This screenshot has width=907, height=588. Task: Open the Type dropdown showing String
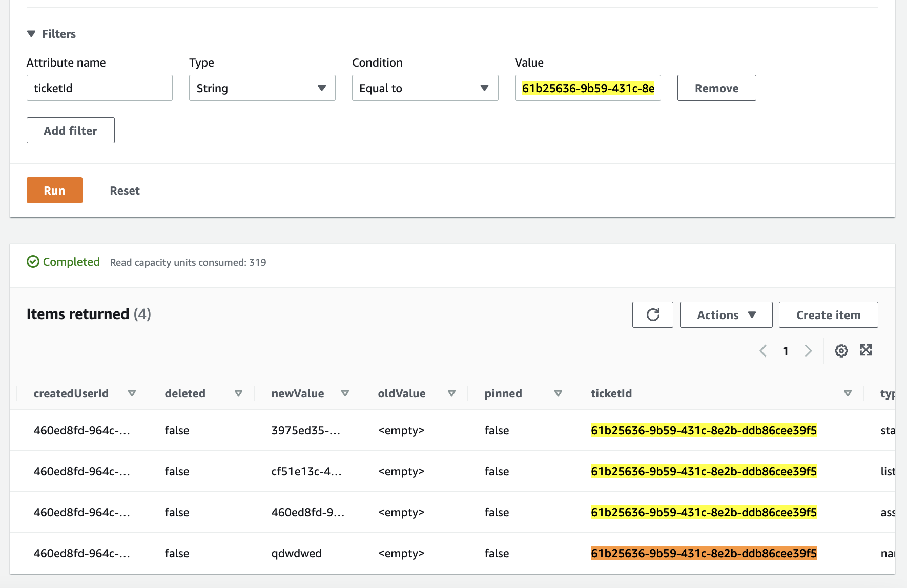point(261,88)
